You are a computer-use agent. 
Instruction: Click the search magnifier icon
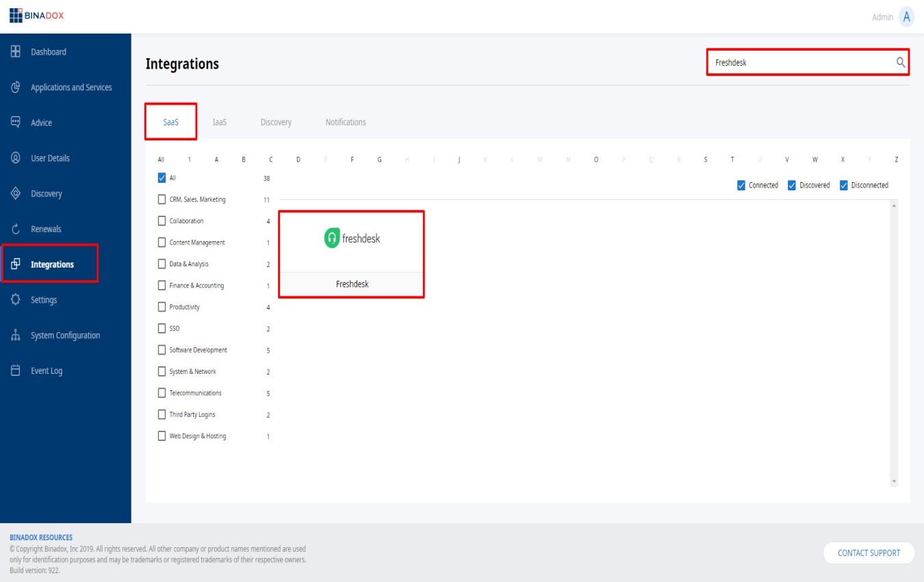(x=901, y=62)
